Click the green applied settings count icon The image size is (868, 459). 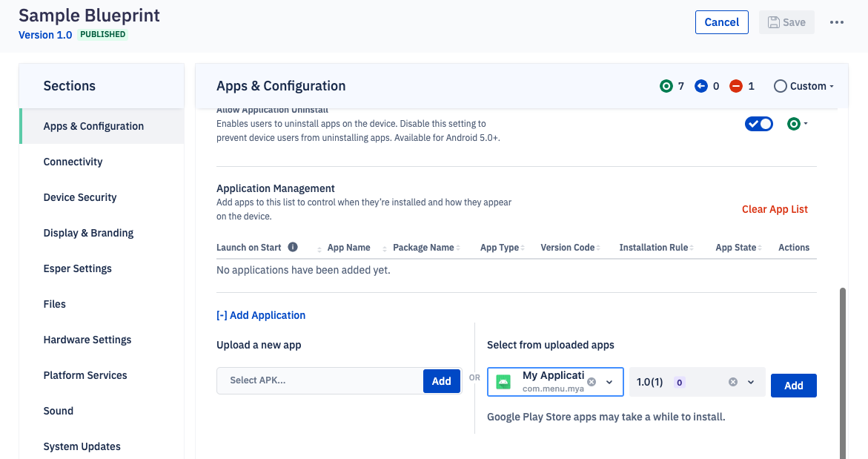click(666, 86)
